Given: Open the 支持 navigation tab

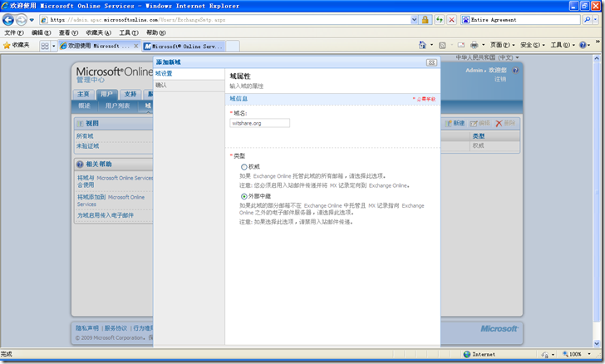Looking at the screenshot, I should [x=130, y=94].
